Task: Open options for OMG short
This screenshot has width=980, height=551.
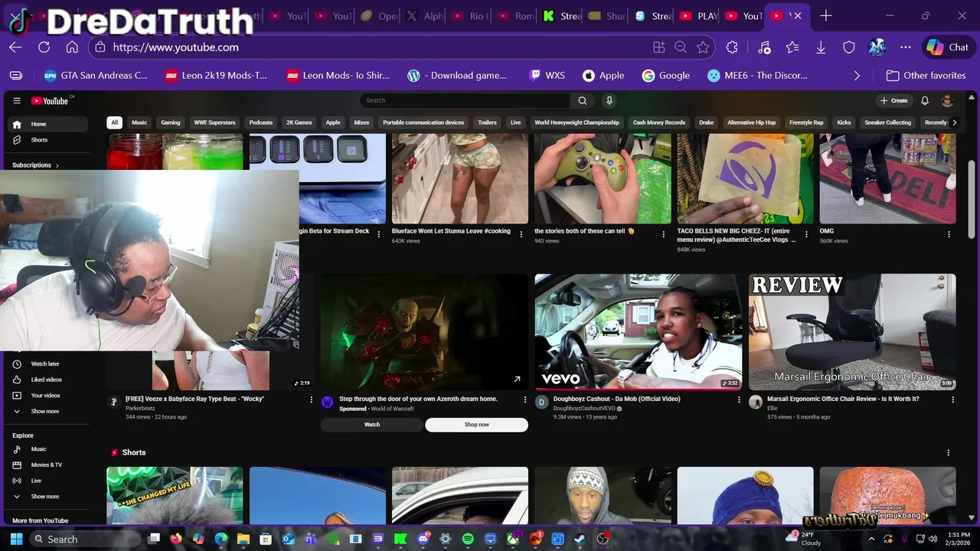Action: (949, 234)
